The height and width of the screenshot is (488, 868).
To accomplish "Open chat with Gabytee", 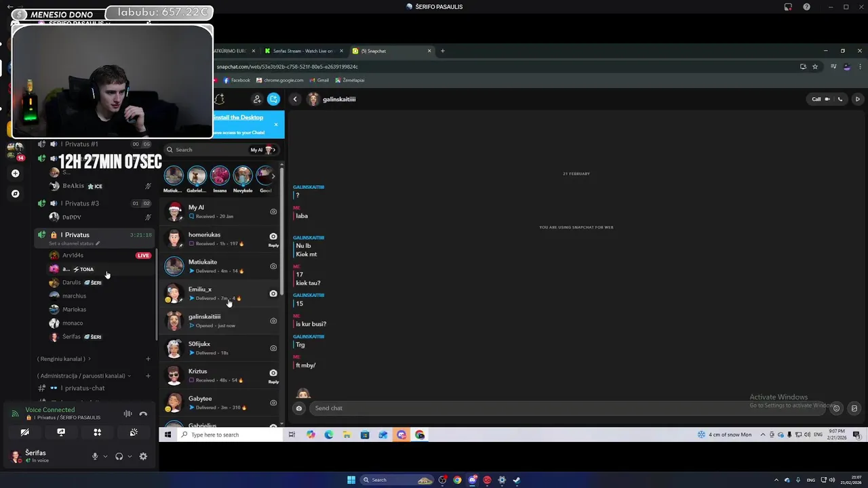I will [x=221, y=403].
